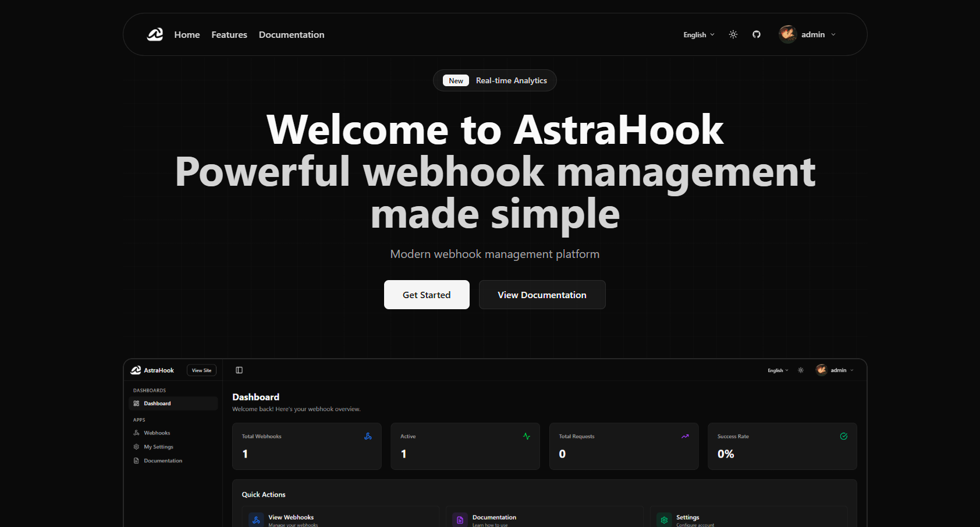This screenshot has height=527, width=980.
Task: Click the View Documentation button
Action: pos(541,295)
